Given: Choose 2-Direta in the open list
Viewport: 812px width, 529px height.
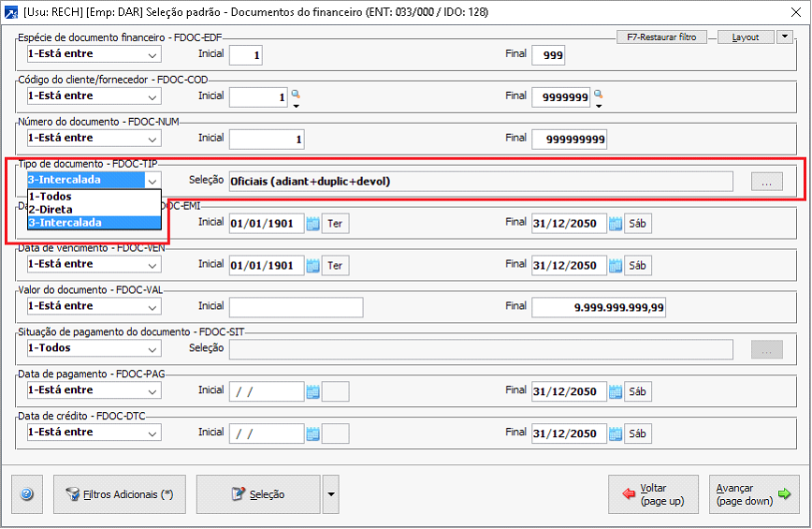Looking at the screenshot, I should (x=94, y=210).
